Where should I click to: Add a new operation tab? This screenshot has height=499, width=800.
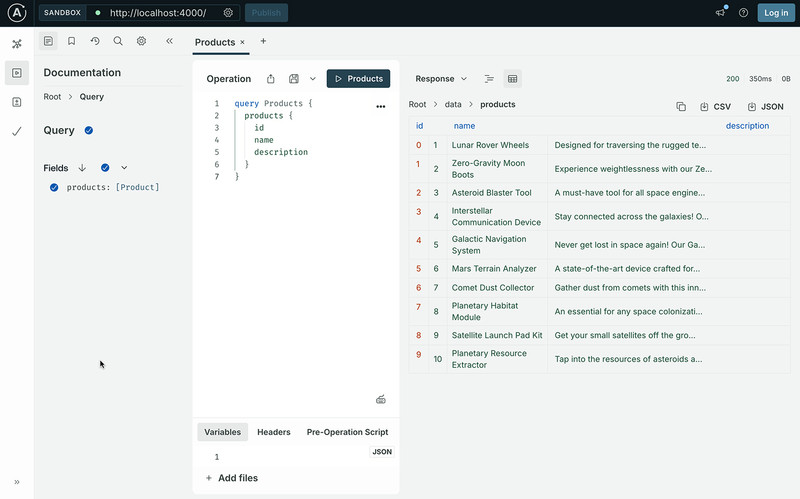point(263,41)
